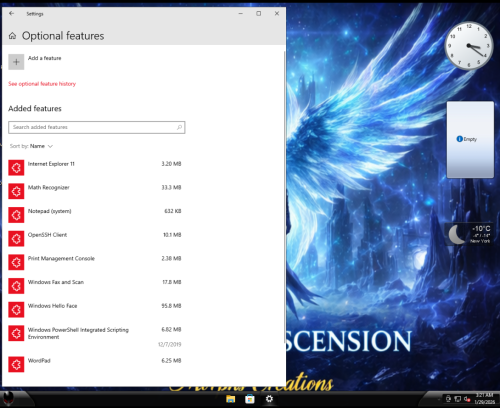Click the OpenSSH Client feature icon
The height and width of the screenshot is (408, 500).
coord(16,239)
